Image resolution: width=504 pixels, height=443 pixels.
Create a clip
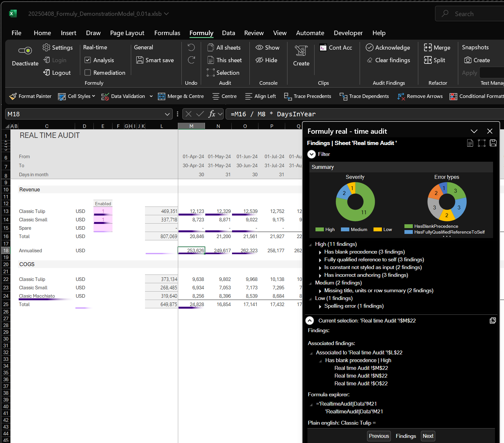click(x=301, y=55)
